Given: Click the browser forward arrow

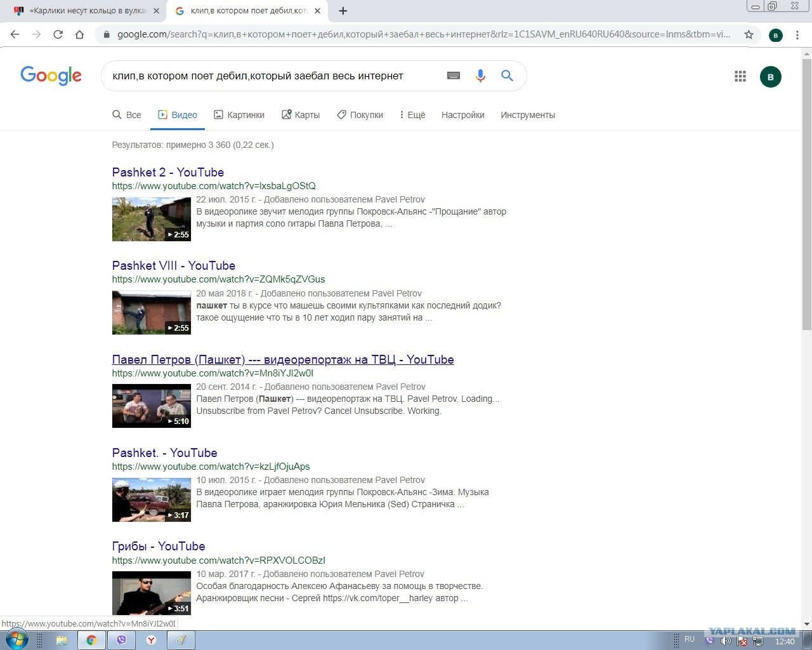Looking at the screenshot, I should [36, 34].
